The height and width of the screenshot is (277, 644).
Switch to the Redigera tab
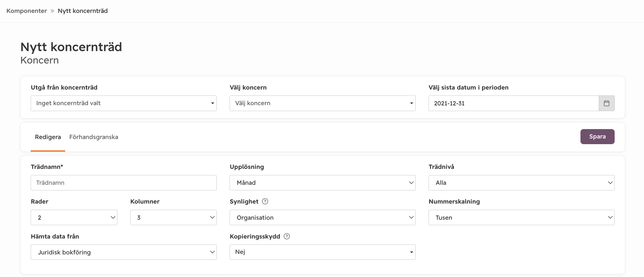click(48, 137)
